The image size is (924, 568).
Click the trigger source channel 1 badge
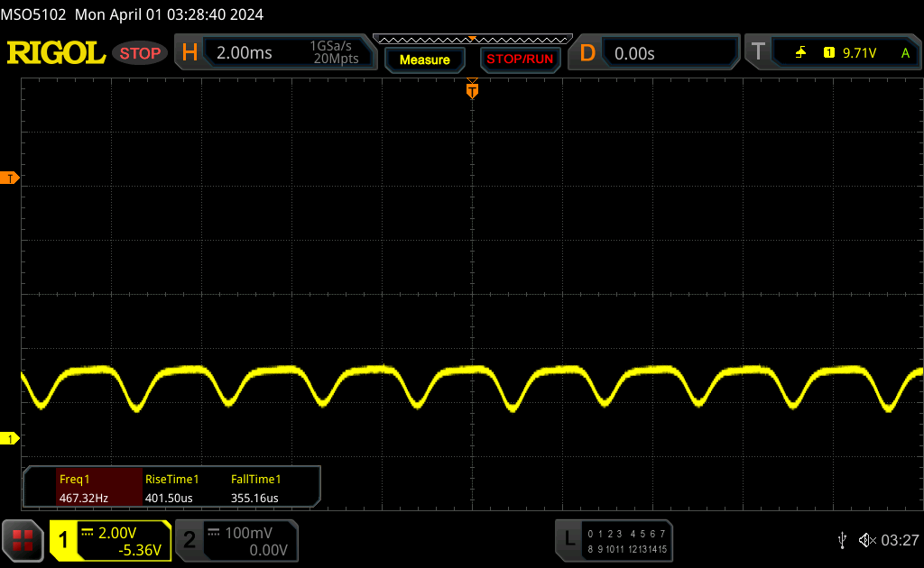[x=828, y=53]
